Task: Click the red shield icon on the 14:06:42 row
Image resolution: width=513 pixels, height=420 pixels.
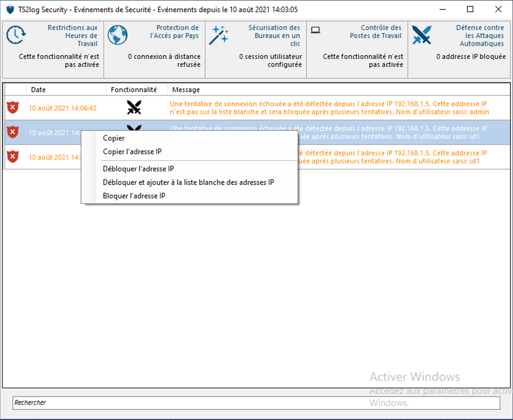Action: (13, 107)
